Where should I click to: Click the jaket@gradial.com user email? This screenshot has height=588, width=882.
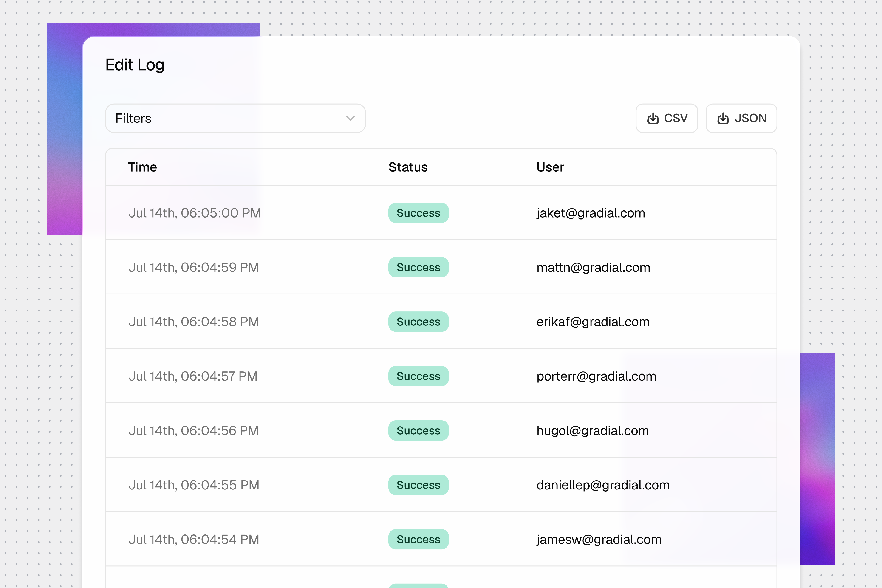(591, 213)
